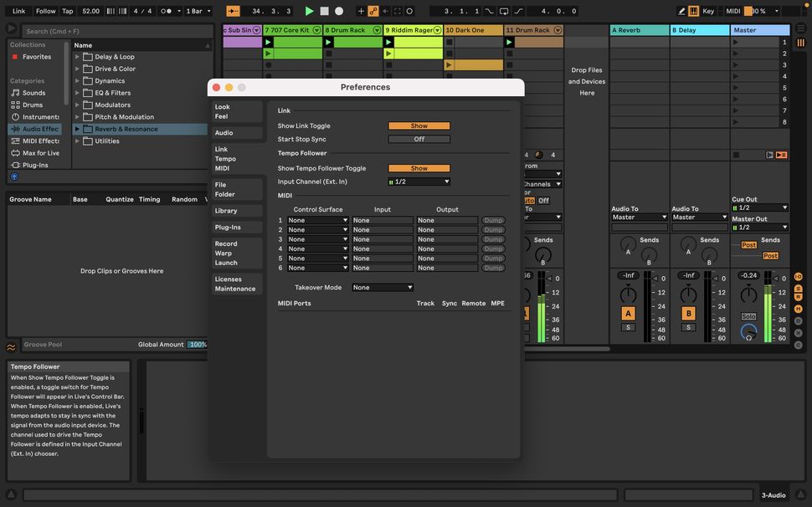The image size is (812, 507).
Task: Open the Input Channel (Ext. In) dropdown
Action: pos(419,181)
